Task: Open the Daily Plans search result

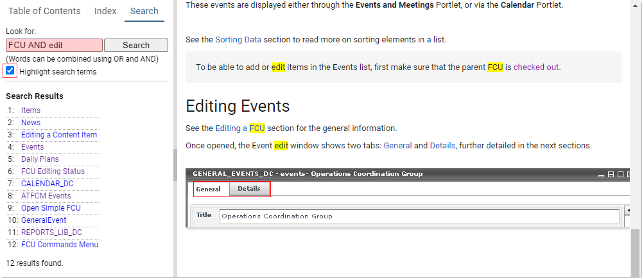Action: point(40,159)
